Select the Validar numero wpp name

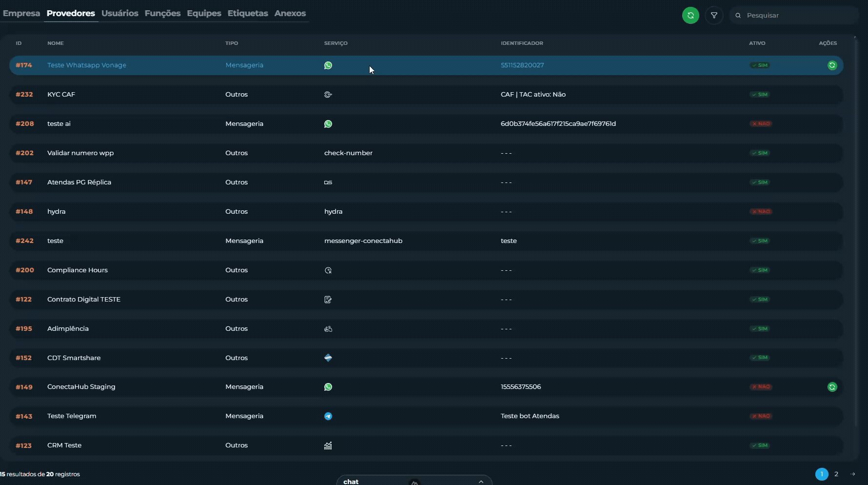(x=80, y=153)
